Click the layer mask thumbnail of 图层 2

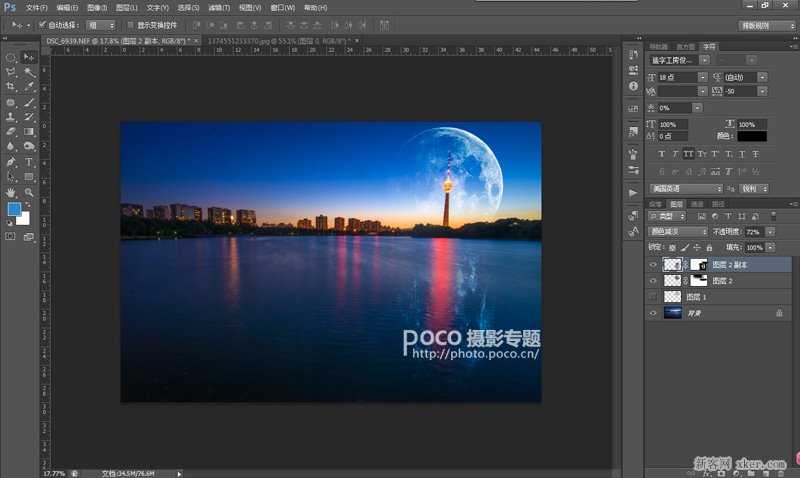[698, 281]
